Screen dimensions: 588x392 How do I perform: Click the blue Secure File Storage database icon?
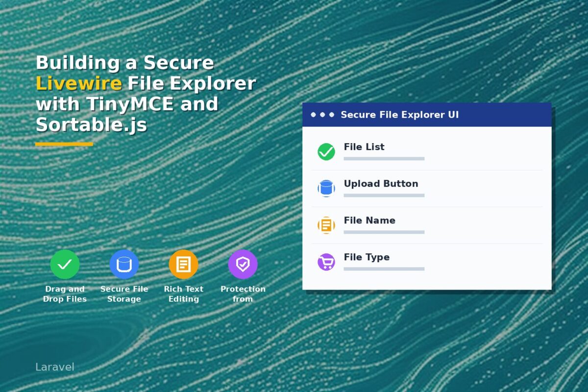click(124, 265)
